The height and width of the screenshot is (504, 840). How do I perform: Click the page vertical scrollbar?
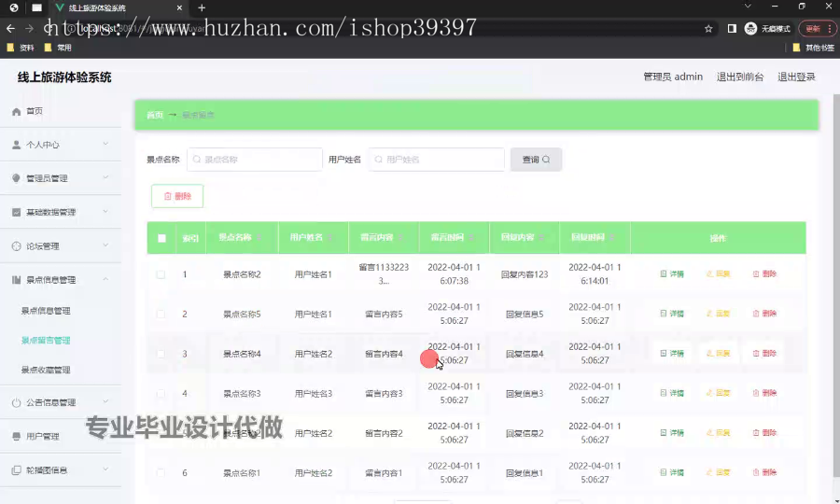click(836, 286)
